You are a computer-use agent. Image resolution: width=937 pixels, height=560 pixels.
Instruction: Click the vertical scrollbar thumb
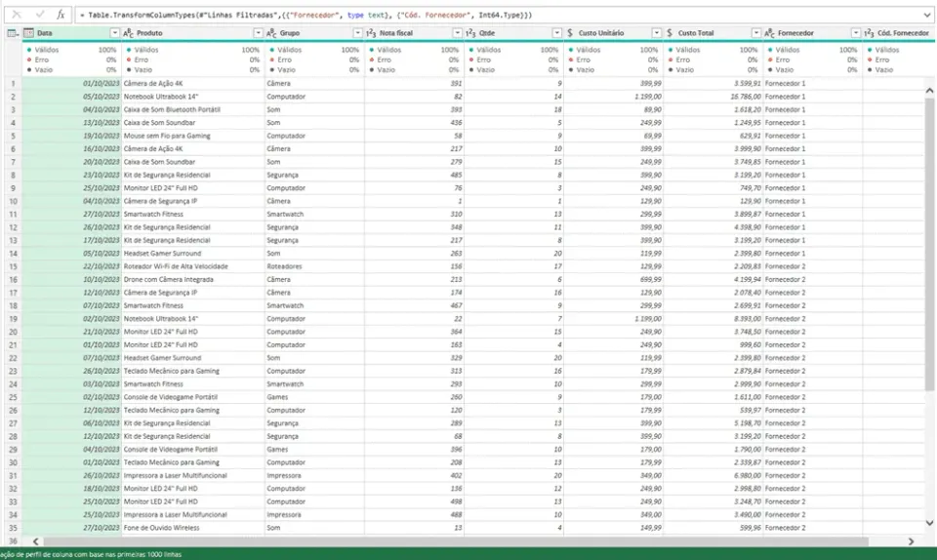(929, 245)
